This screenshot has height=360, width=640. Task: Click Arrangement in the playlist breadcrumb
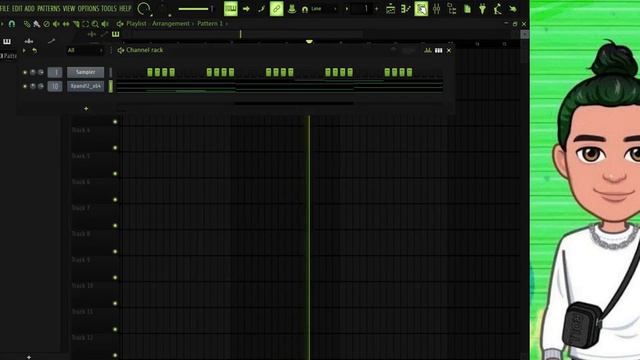click(x=171, y=24)
